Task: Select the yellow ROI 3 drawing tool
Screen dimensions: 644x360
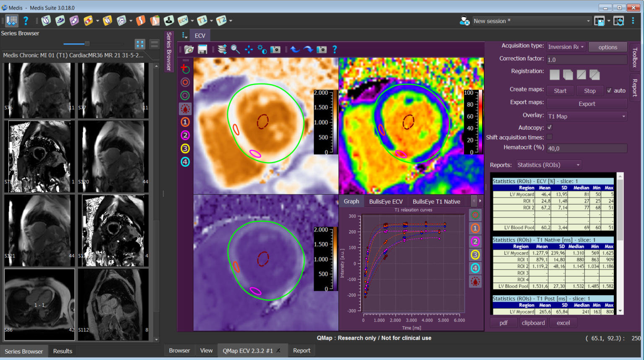Action: [185, 148]
